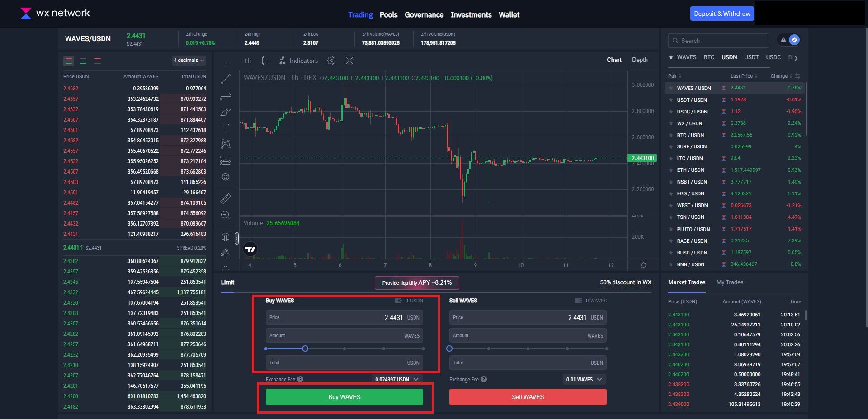Open the 50% discount in WX link
868x419 pixels.
tap(626, 282)
